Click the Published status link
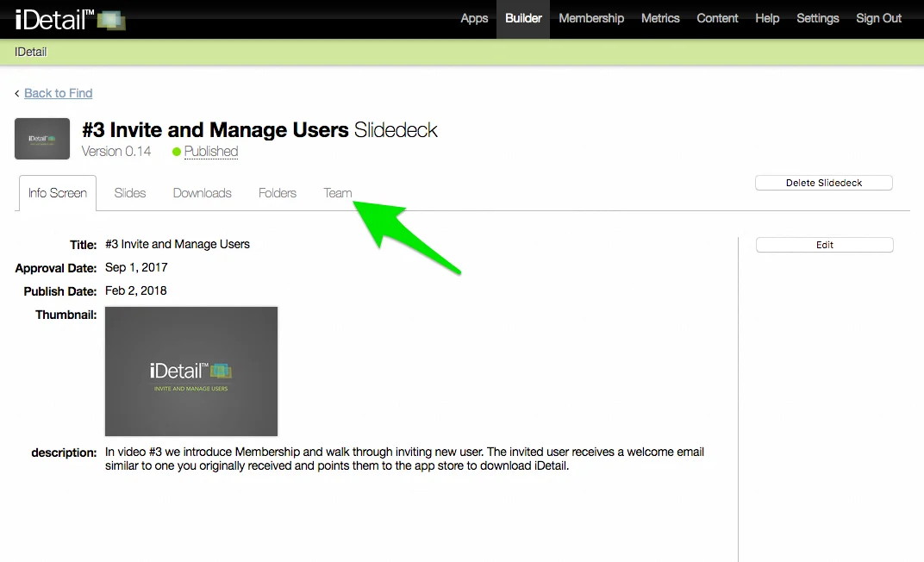 211,152
